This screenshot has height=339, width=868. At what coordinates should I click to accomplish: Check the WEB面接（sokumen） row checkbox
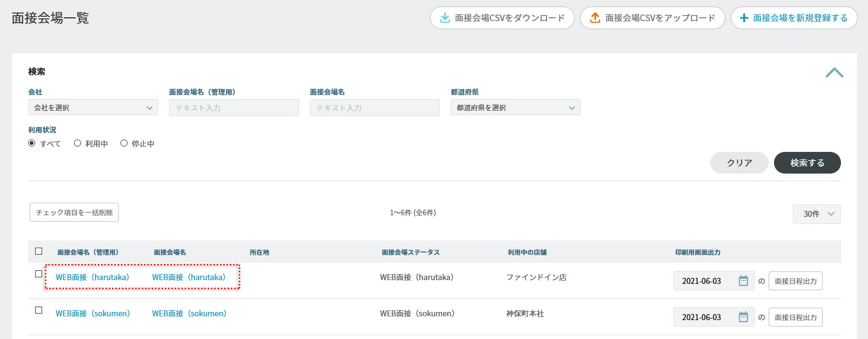(39, 310)
